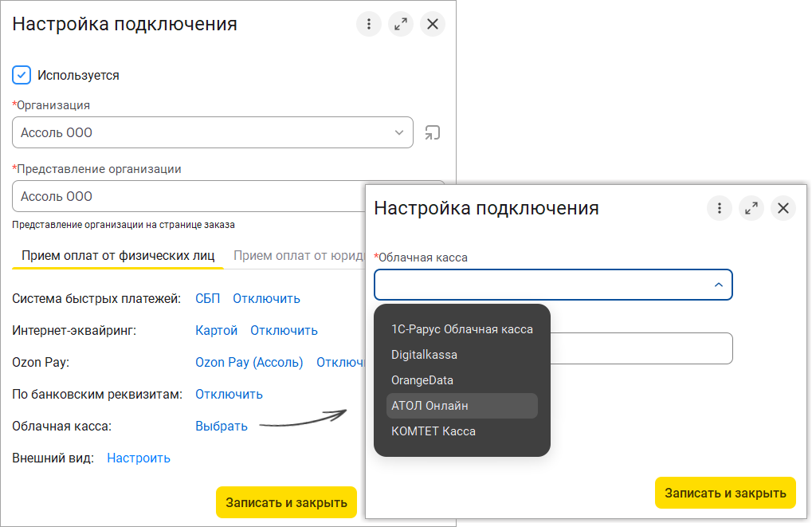Focus the Представление организации input field
Screen dimensions: 812x527
coord(189,196)
